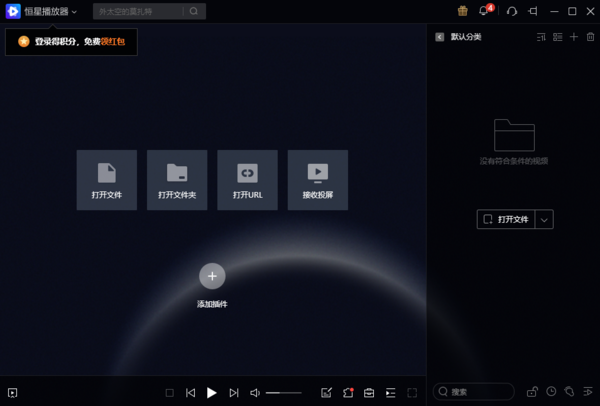Click the tag icon beside the history clock
The height and width of the screenshot is (406, 600).
569,391
